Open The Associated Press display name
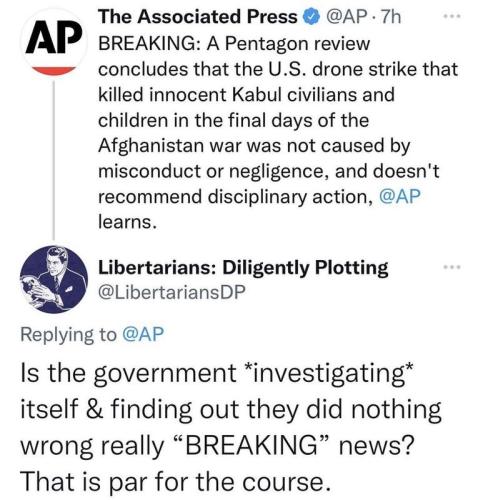 click(x=198, y=17)
